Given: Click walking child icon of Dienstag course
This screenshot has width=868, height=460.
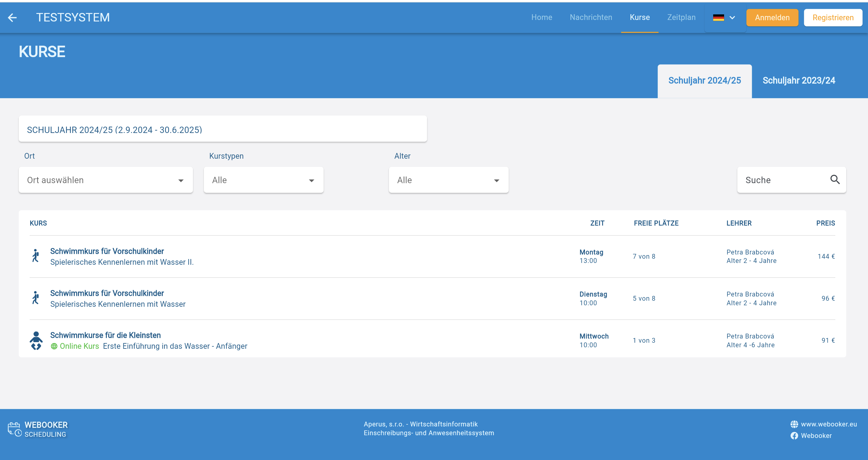Looking at the screenshot, I should pyautogui.click(x=36, y=298).
